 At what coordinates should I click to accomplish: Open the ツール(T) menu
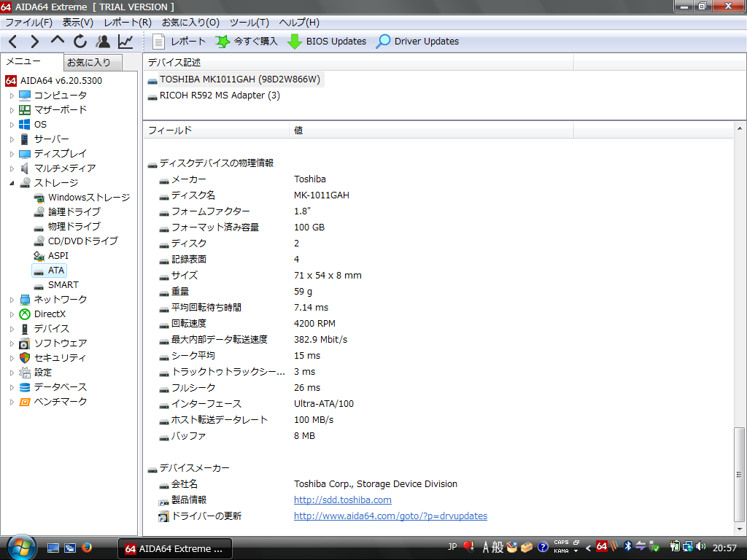(x=249, y=23)
